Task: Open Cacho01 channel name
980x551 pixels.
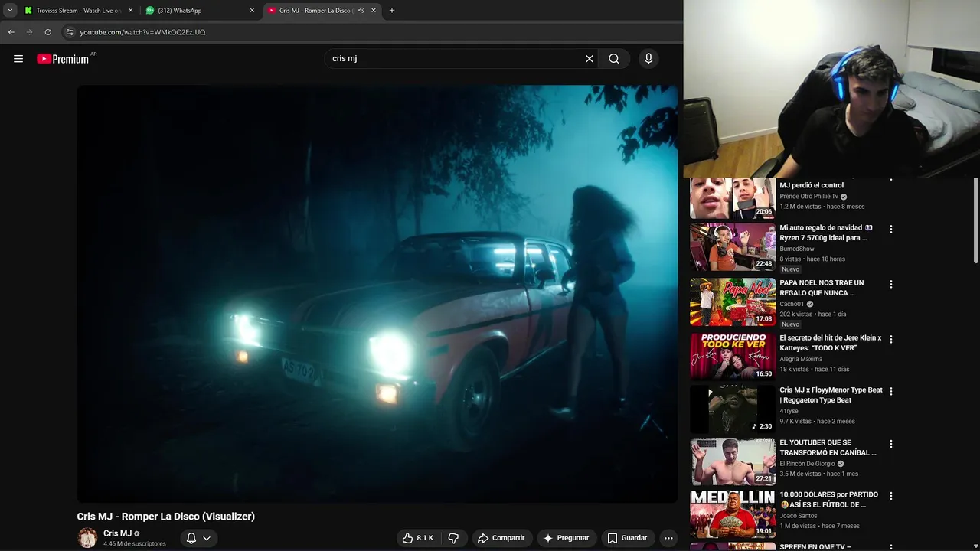Action: pyautogui.click(x=792, y=304)
